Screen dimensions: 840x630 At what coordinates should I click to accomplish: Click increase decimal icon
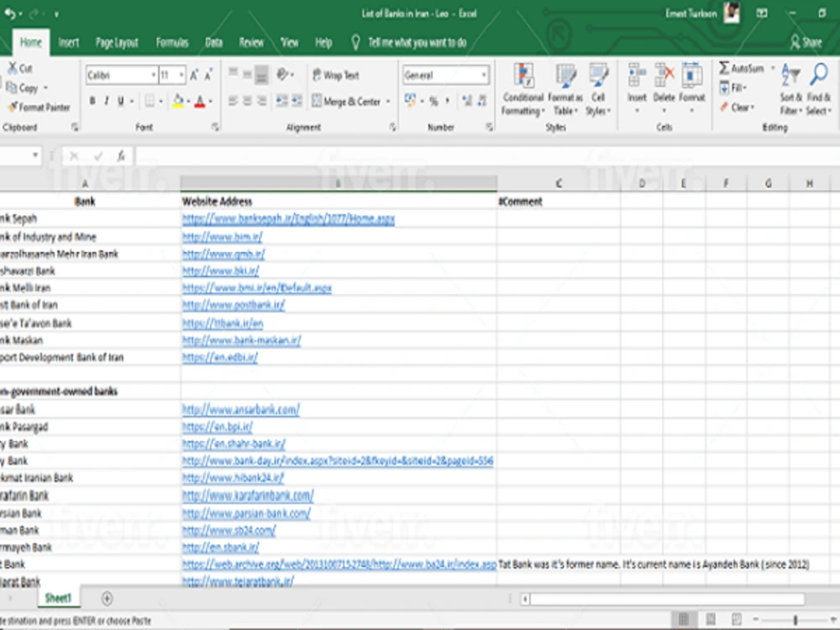tap(467, 101)
